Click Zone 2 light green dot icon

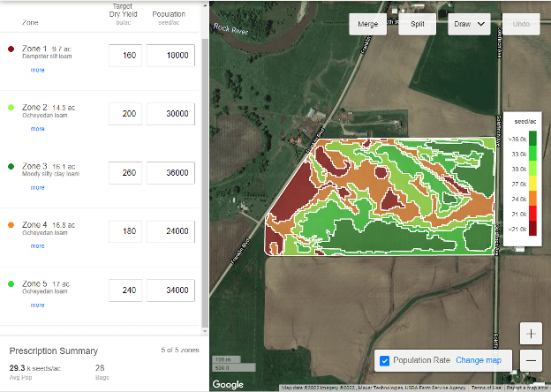(x=11, y=108)
